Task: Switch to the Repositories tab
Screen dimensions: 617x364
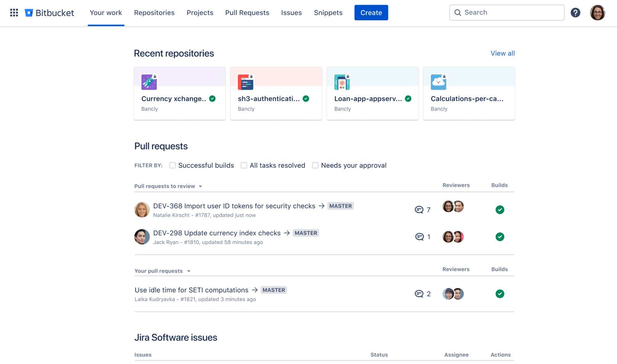Action: (154, 13)
